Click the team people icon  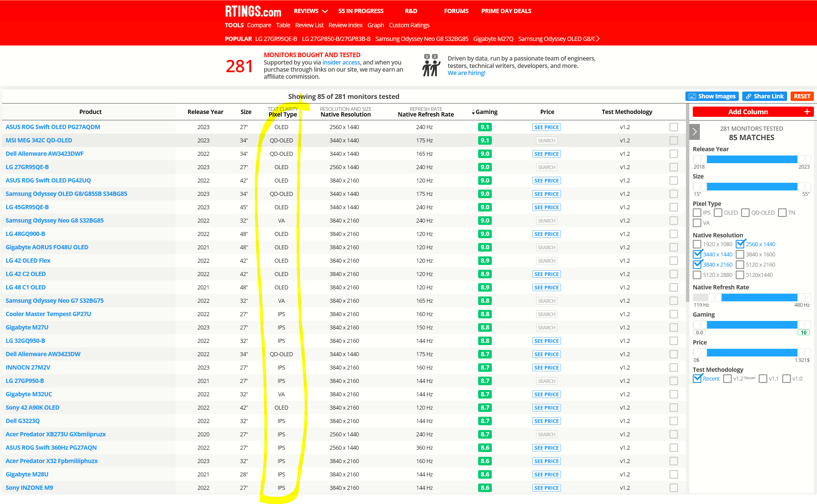point(431,65)
